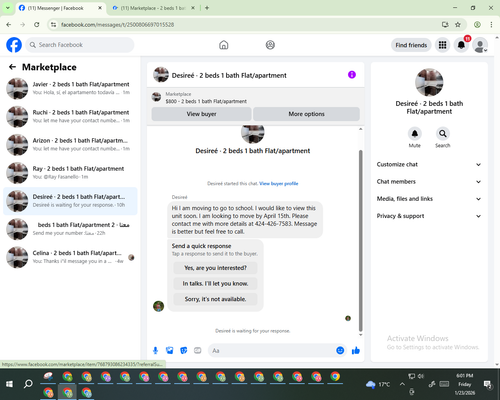Search in conversation magnifier icon
This screenshot has height=400, width=500.
point(443,134)
